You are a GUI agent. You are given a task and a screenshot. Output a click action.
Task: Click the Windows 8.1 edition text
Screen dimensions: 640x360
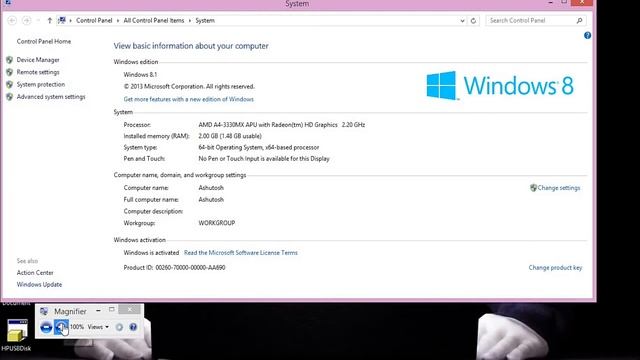click(x=140, y=74)
